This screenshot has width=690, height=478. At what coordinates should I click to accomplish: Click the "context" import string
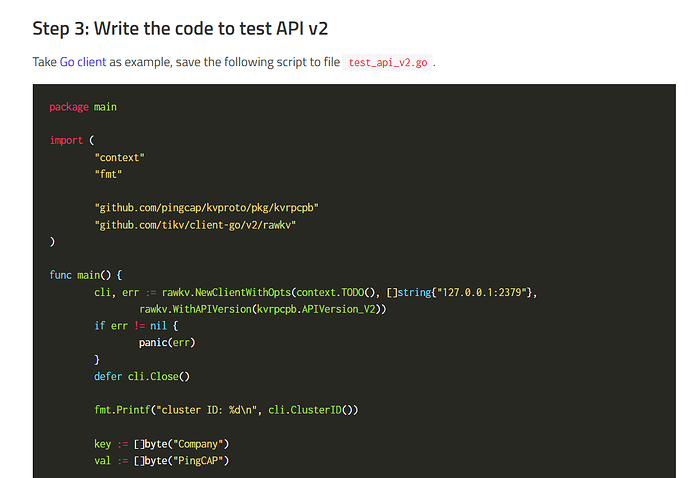(119, 158)
